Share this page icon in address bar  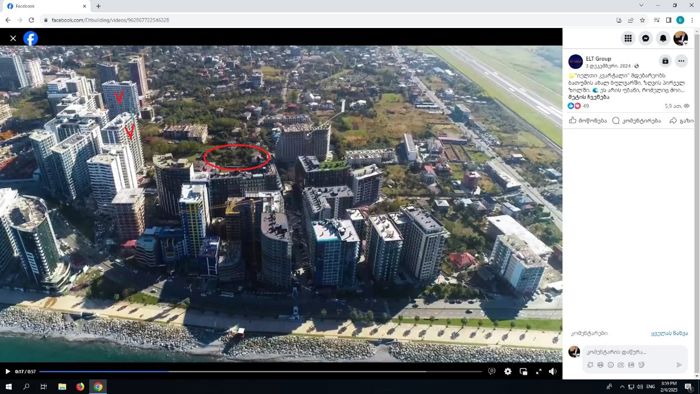[630, 20]
